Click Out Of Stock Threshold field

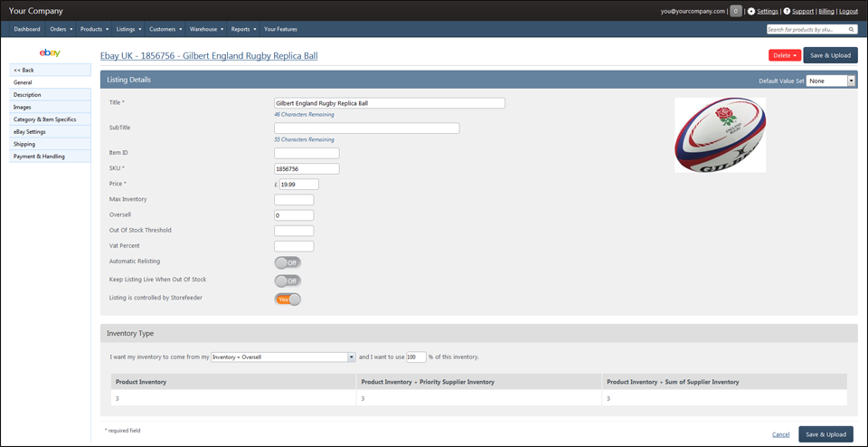click(294, 231)
